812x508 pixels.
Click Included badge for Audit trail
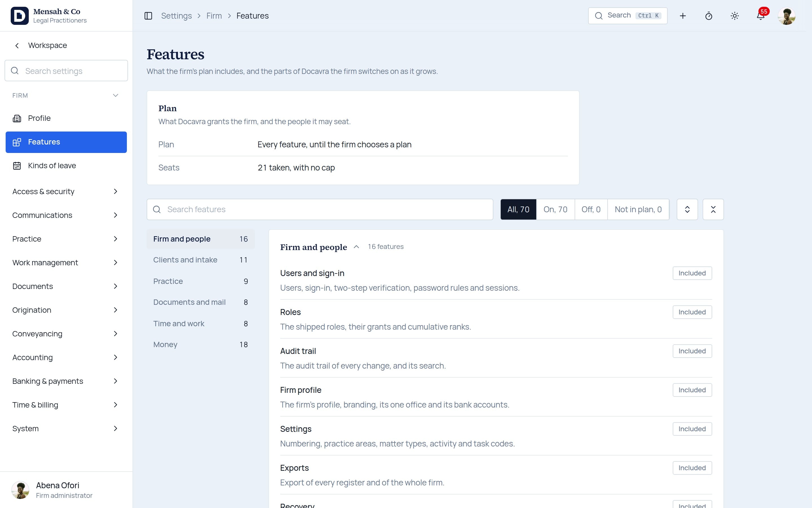pos(692,351)
